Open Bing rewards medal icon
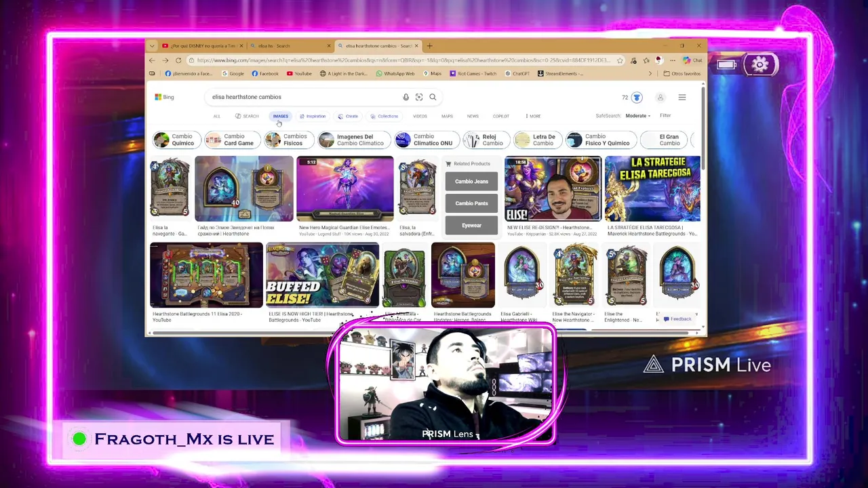This screenshot has width=868, height=488. 636,98
